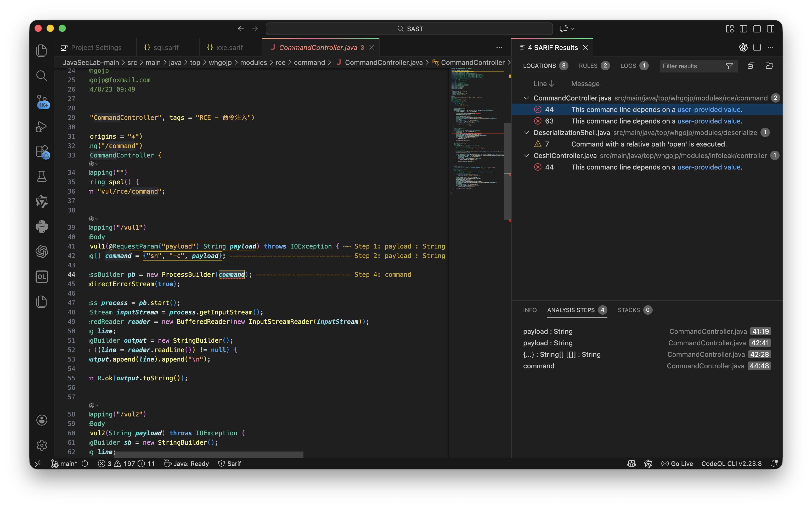Image resolution: width=812 pixels, height=508 pixels.
Task: Switch to the RULES tab
Action: click(588, 66)
